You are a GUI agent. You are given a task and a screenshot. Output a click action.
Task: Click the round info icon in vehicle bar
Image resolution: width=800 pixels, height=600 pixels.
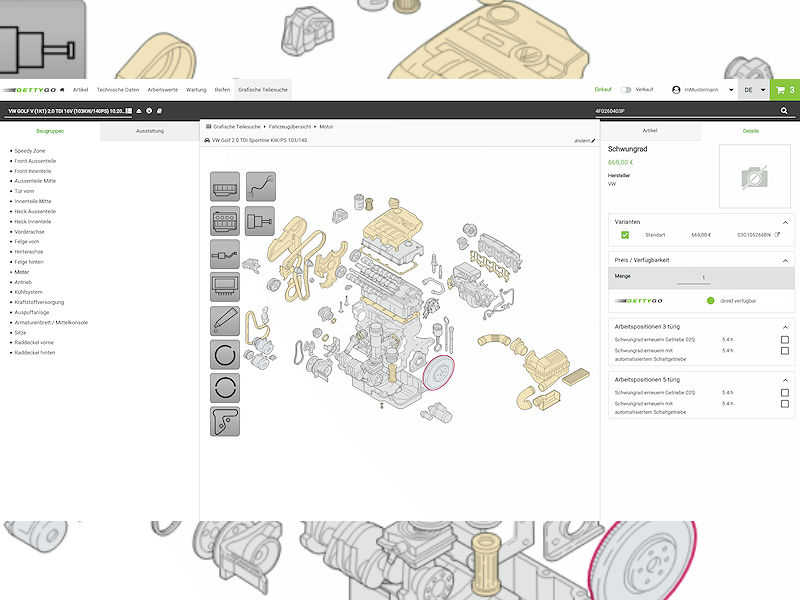[x=149, y=111]
